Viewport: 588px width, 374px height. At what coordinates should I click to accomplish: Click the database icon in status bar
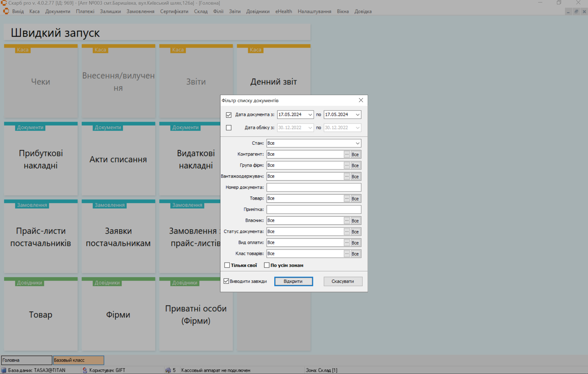point(4,370)
